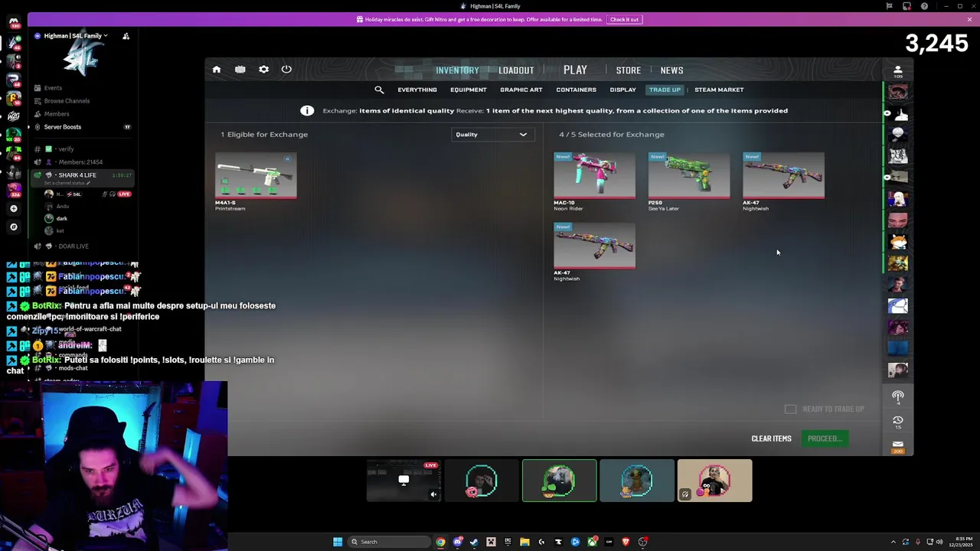Image resolution: width=980 pixels, height=551 pixels.
Task: Remove P250 See Ya Later from exchange
Action: point(689,176)
